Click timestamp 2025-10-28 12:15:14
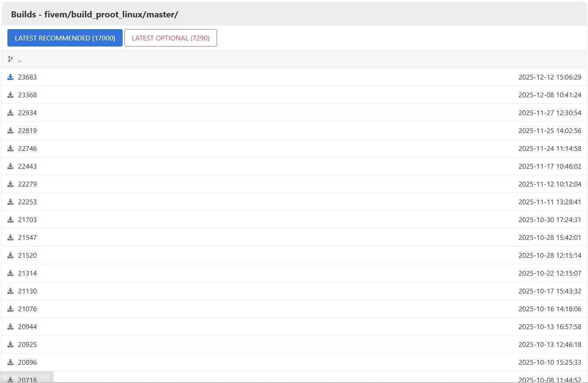The width and height of the screenshot is (588, 383). (x=550, y=256)
